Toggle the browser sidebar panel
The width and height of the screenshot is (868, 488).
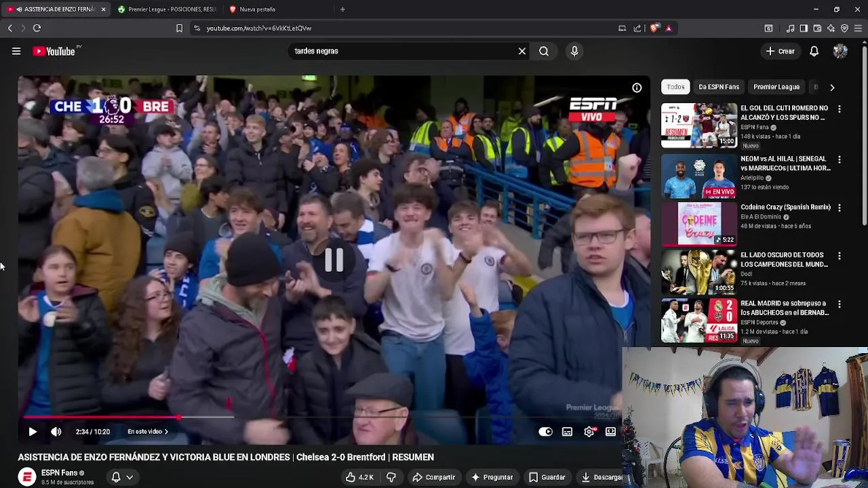[804, 28]
